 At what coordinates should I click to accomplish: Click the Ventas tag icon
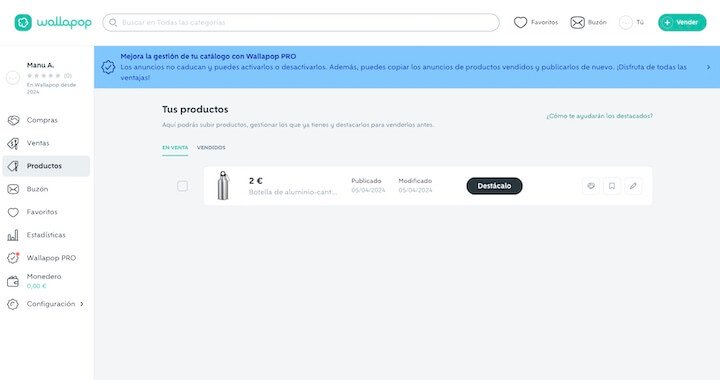pyautogui.click(x=13, y=143)
